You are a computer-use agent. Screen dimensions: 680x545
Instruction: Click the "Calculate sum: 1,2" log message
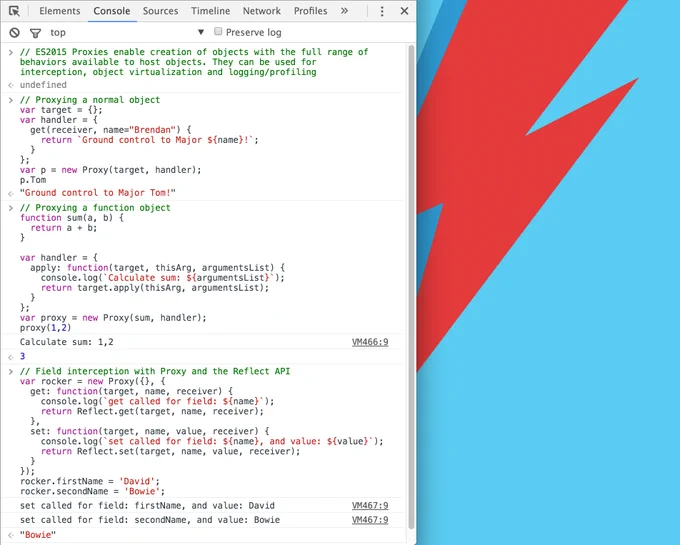[66, 342]
